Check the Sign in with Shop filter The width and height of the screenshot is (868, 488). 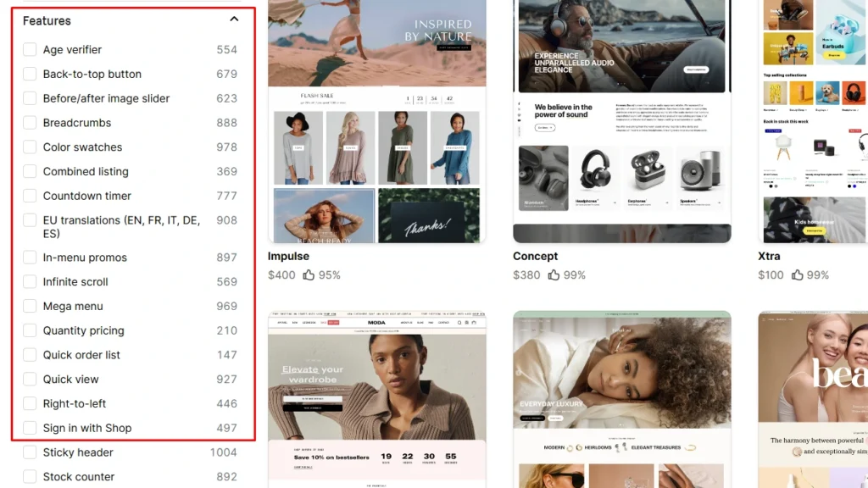tap(31, 428)
